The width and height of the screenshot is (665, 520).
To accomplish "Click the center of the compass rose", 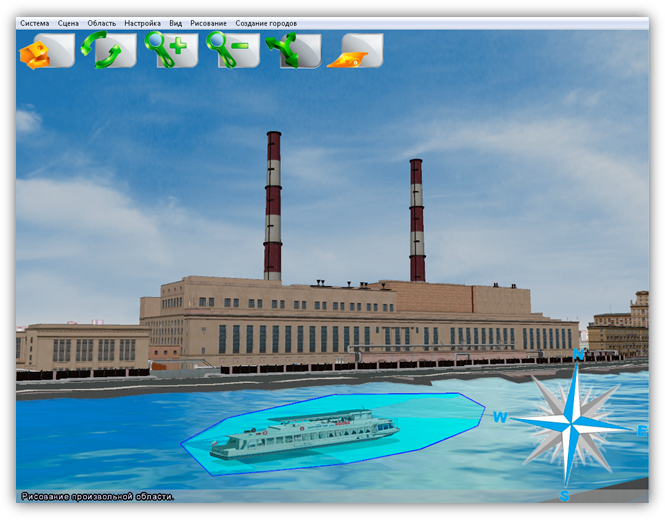I will point(572,424).
